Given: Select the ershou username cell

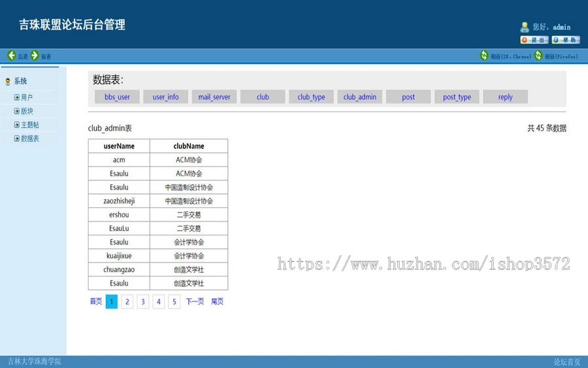Looking at the screenshot, I should pos(119,214).
